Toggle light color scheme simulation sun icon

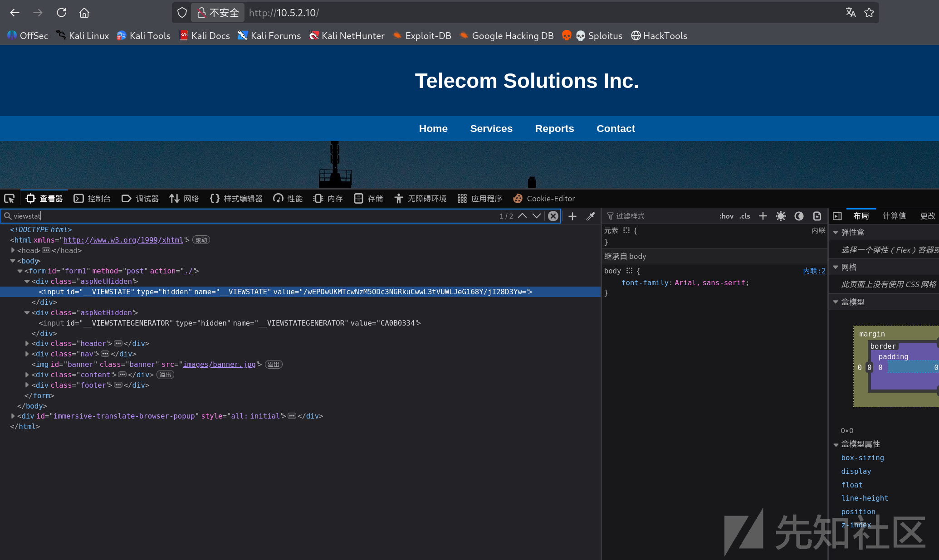781,216
